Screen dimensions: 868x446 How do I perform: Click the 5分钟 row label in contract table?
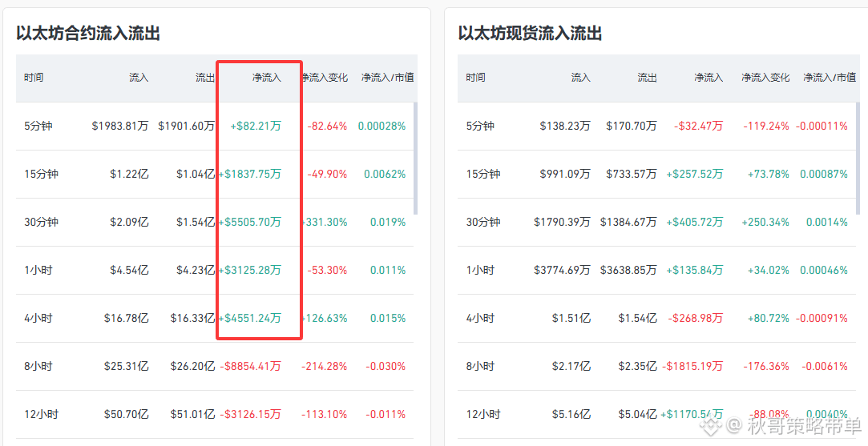[x=38, y=127]
